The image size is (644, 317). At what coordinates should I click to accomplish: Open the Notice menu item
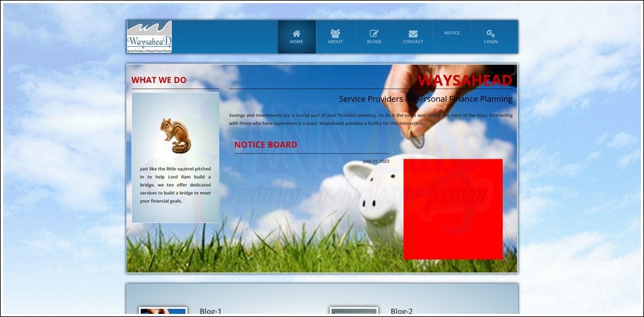tap(452, 33)
